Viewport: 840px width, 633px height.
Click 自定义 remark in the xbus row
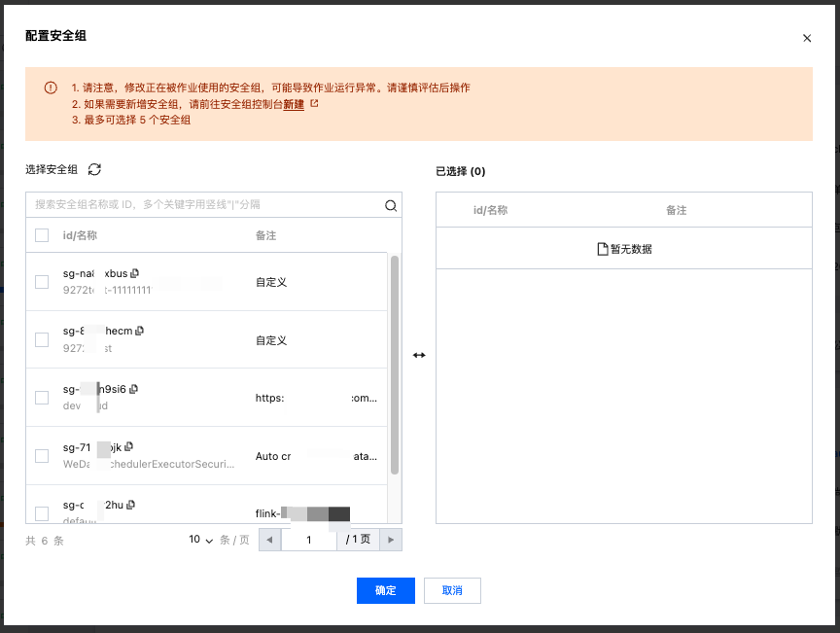click(x=271, y=282)
